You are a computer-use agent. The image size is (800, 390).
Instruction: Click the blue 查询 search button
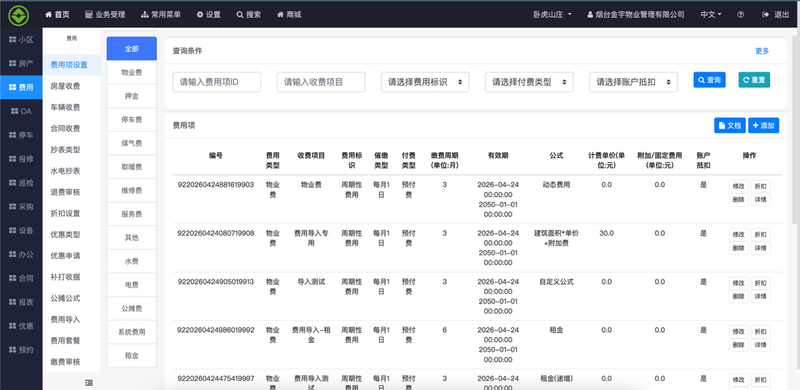click(x=709, y=80)
